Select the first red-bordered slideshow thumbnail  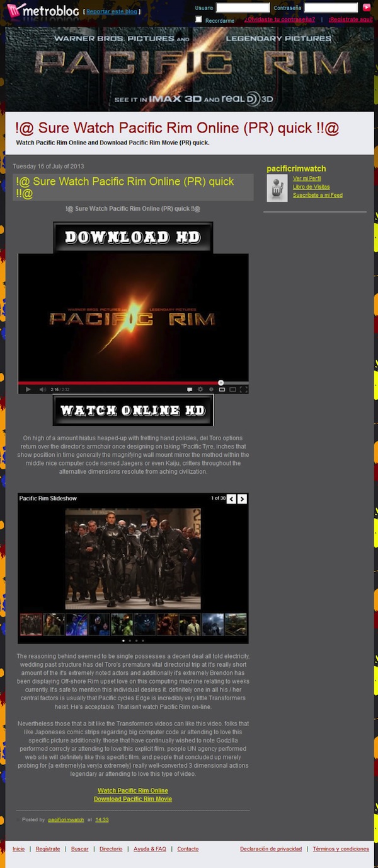[31, 625]
